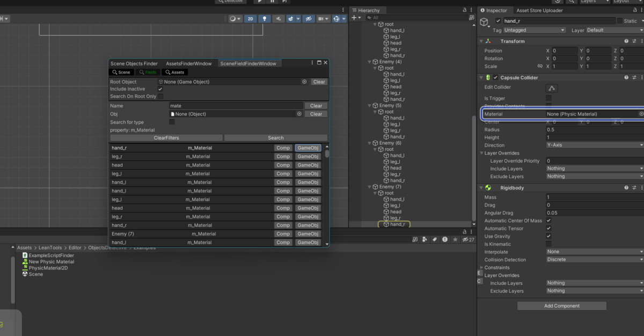Enable the Search On Root Only checkbox
Image resolution: width=644 pixels, height=336 pixels.
160,97
